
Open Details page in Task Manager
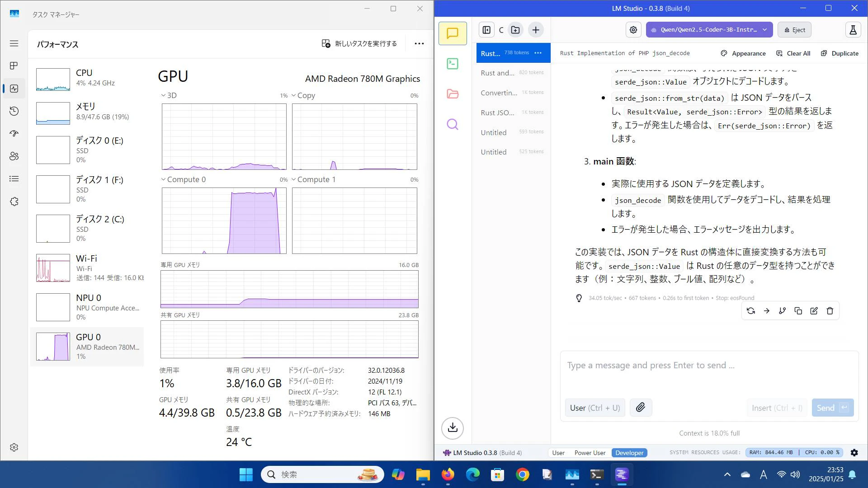tap(14, 179)
